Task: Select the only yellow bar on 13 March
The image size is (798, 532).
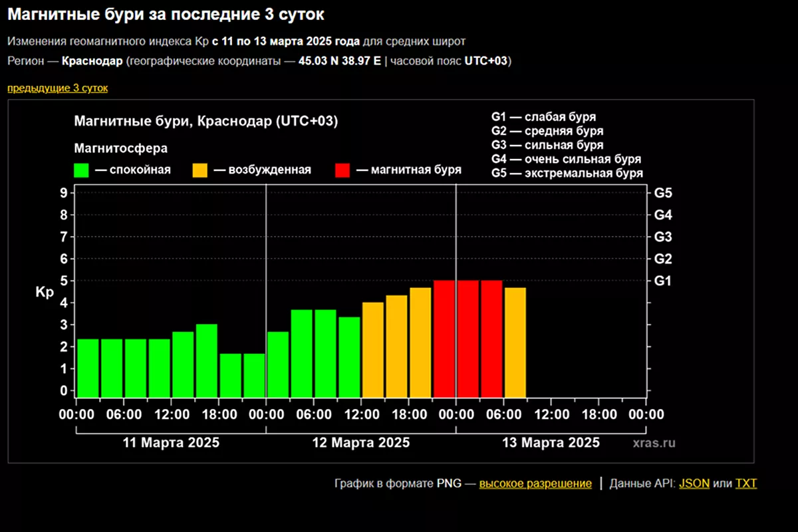Action: (515, 342)
